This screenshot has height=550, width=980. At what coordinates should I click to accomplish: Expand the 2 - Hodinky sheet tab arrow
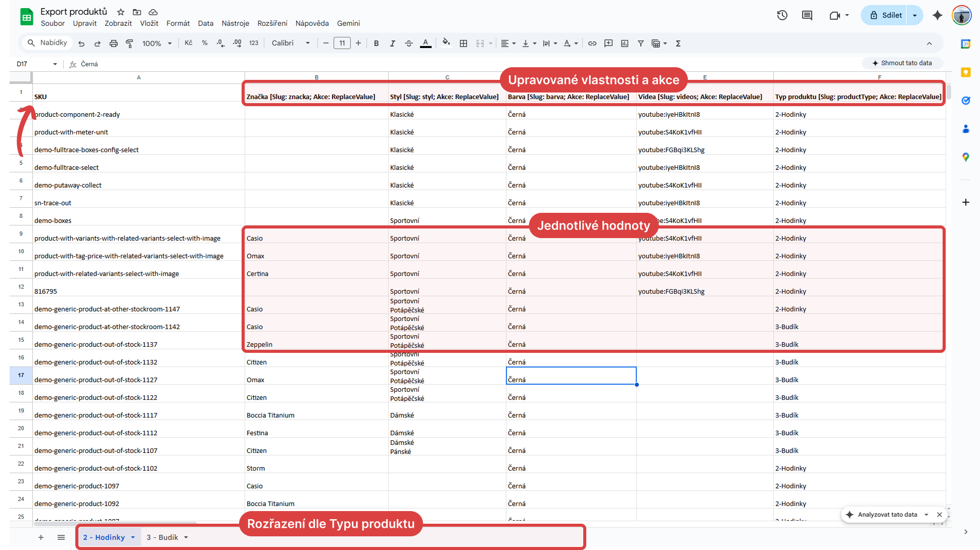point(133,537)
